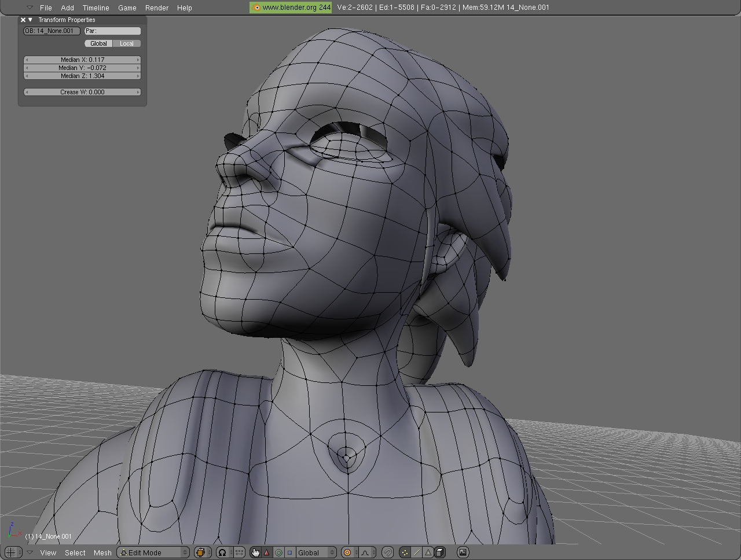Click the render this window icon
Screen dimensions: 741x560
pyautogui.click(x=463, y=552)
